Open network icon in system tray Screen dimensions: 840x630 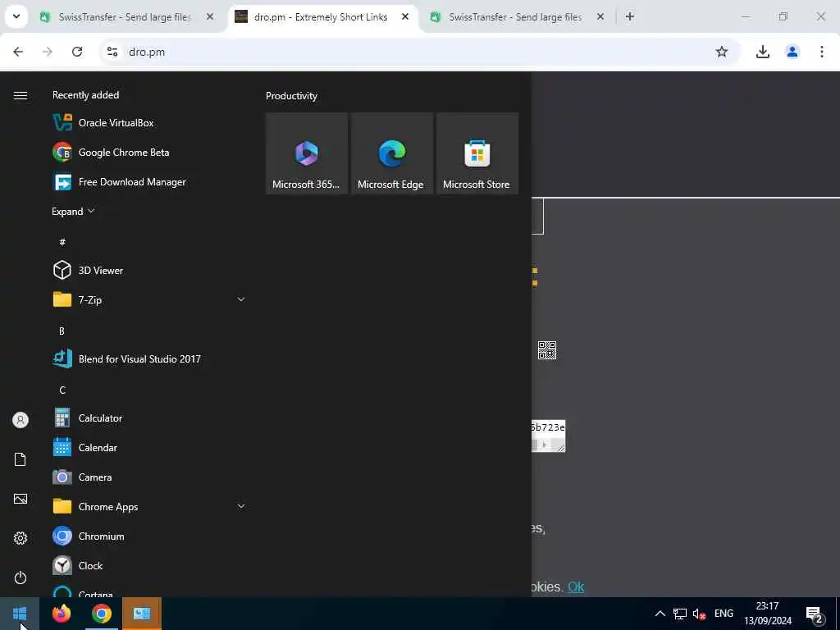pos(680,614)
